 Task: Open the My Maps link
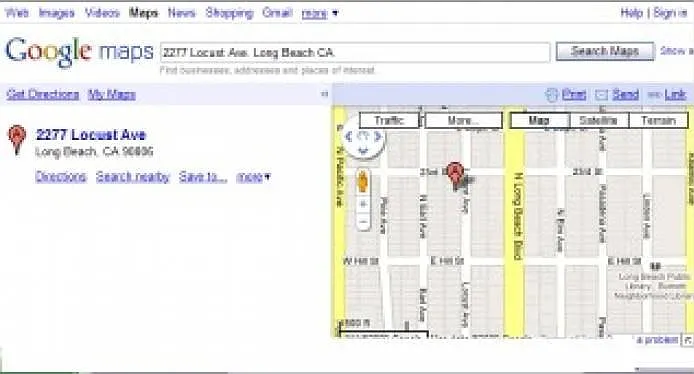tap(112, 94)
